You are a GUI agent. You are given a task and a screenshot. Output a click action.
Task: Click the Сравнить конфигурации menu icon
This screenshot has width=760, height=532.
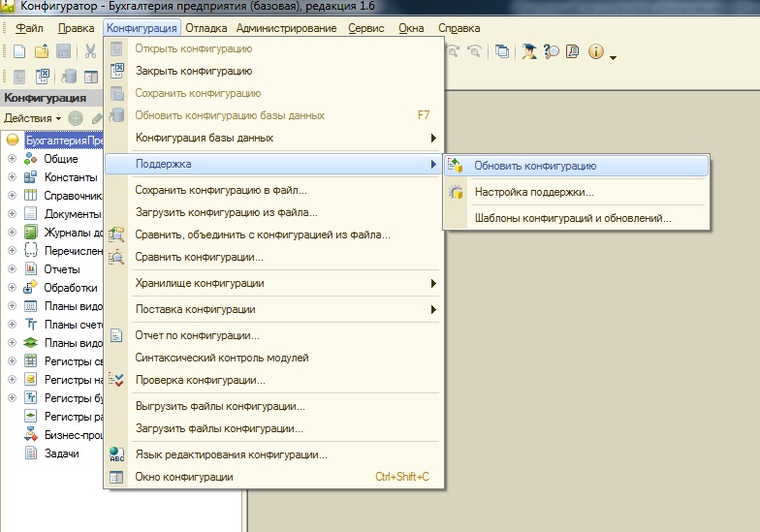pos(116,257)
